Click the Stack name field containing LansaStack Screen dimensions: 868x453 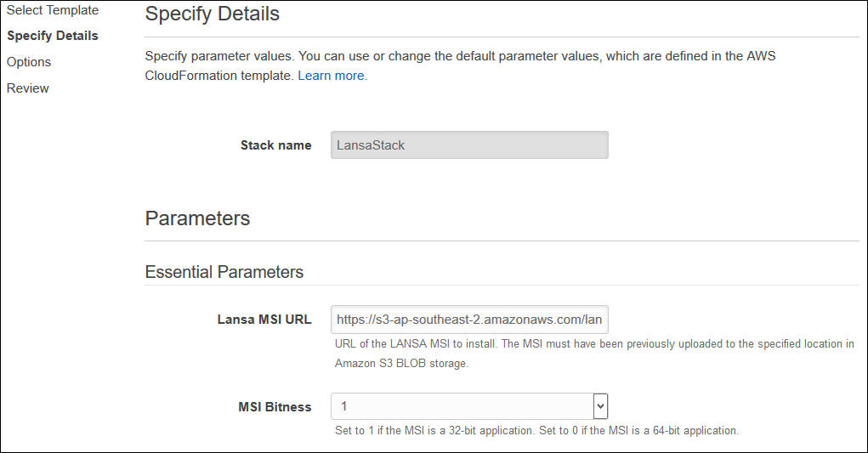click(469, 145)
